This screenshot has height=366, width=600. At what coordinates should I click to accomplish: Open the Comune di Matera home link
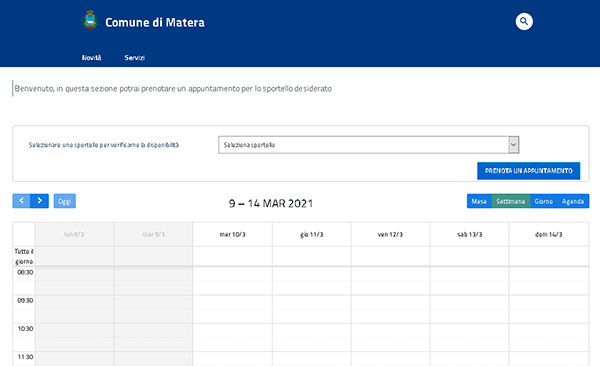[x=155, y=22]
